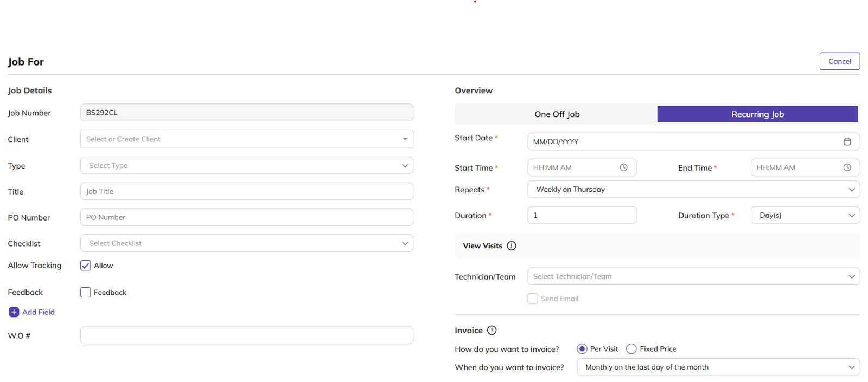Image resolution: width=868 pixels, height=382 pixels.
Task: Click the Start Time clock icon
Action: point(623,167)
